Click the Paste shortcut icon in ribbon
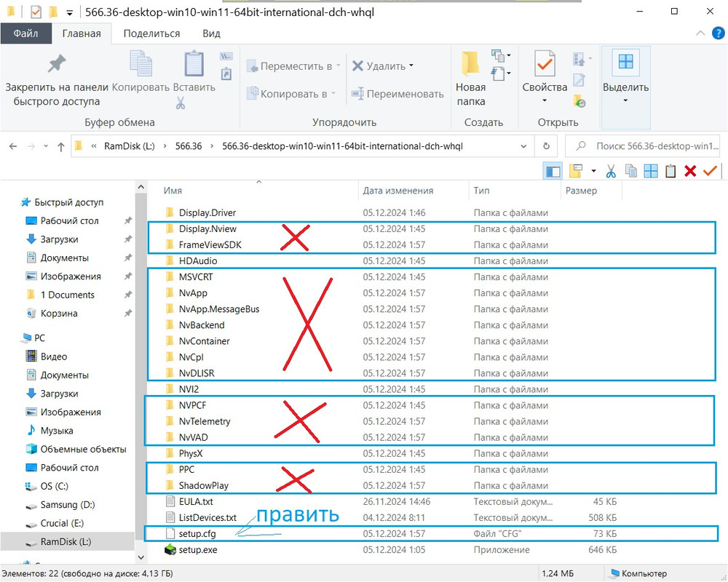This screenshot has width=728, height=582. click(x=226, y=73)
